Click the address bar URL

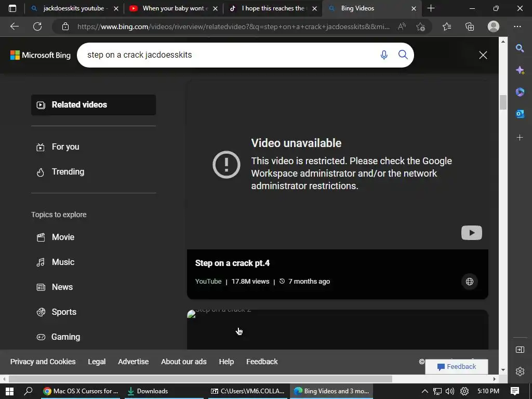pyautogui.click(x=233, y=26)
